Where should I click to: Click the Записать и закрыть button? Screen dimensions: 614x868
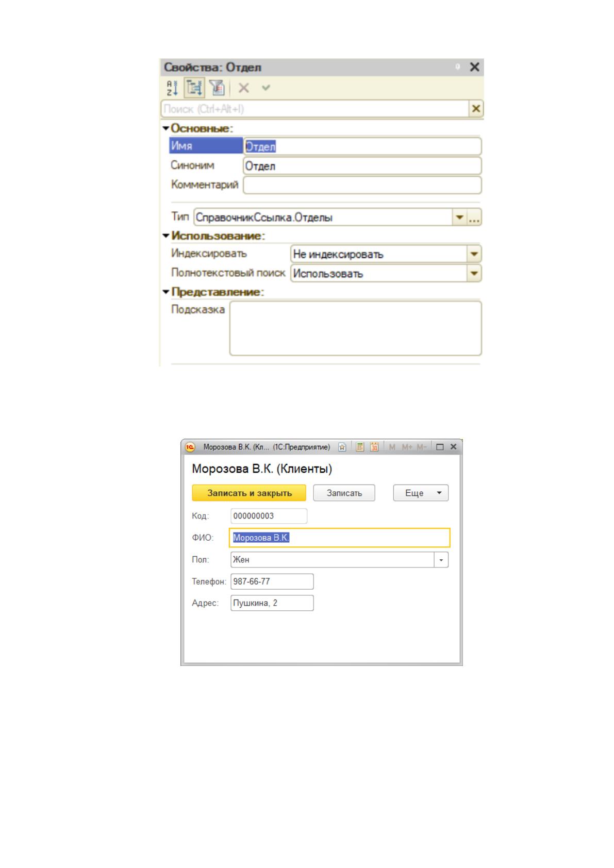pyautogui.click(x=249, y=493)
